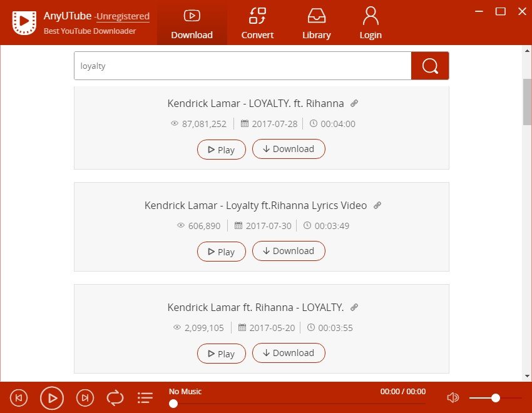The image size is (532, 413).
Task: Download the 00:03:55 LOYALTY. result
Action: (x=289, y=353)
